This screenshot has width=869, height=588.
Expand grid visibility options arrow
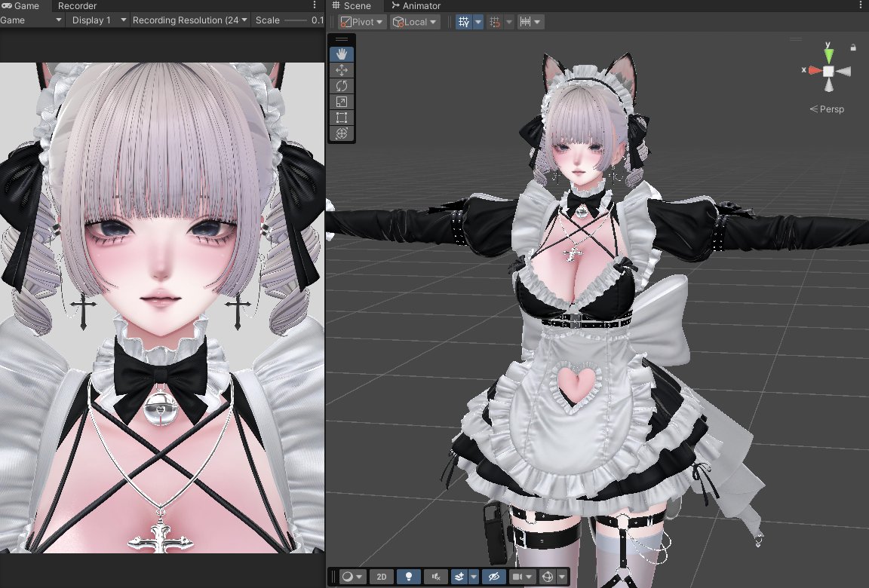(477, 22)
